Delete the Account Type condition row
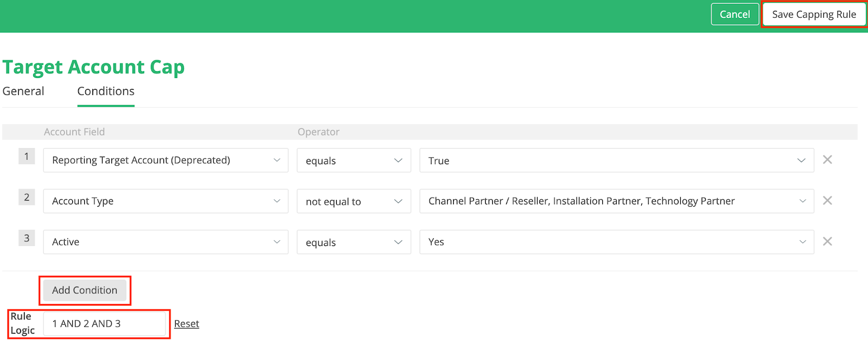Image resolution: width=868 pixels, height=342 pixels. pyautogui.click(x=827, y=201)
